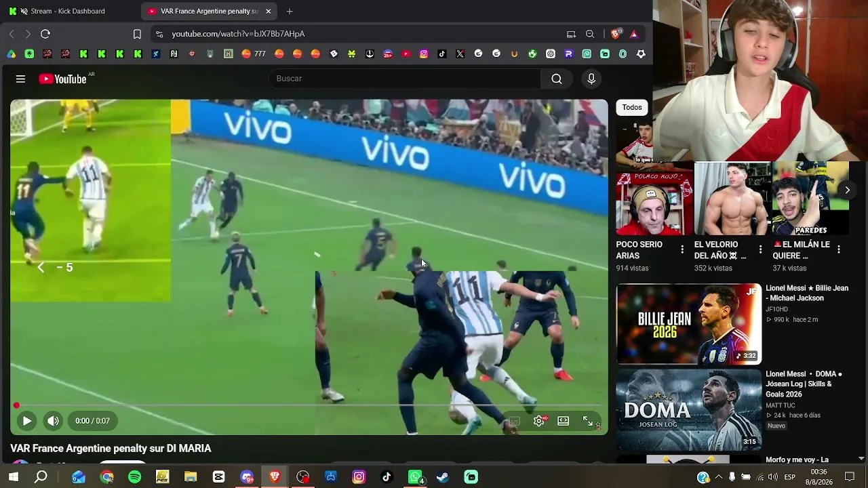Image resolution: width=868 pixels, height=488 pixels.
Task: Open the Billie Jean 2026 video thumbnail
Action: pos(689,324)
